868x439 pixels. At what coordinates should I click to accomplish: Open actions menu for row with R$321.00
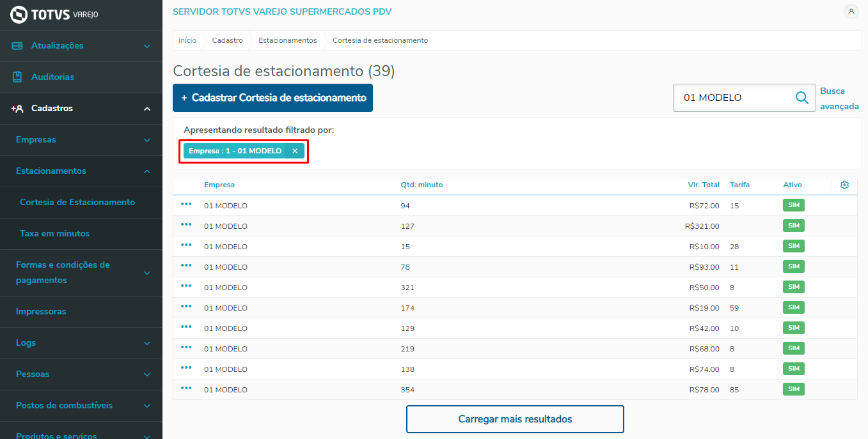pyautogui.click(x=186, y=225)
